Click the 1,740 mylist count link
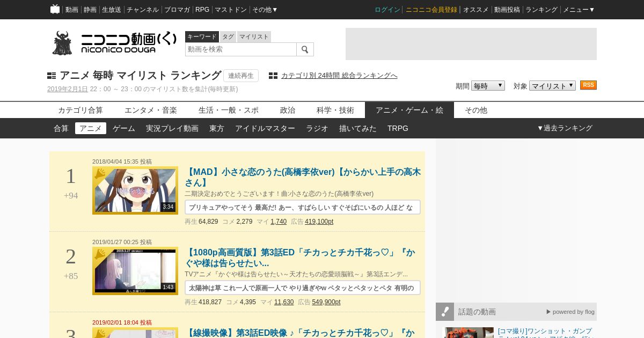The image size is (644, 338). (x=279, y=222)
